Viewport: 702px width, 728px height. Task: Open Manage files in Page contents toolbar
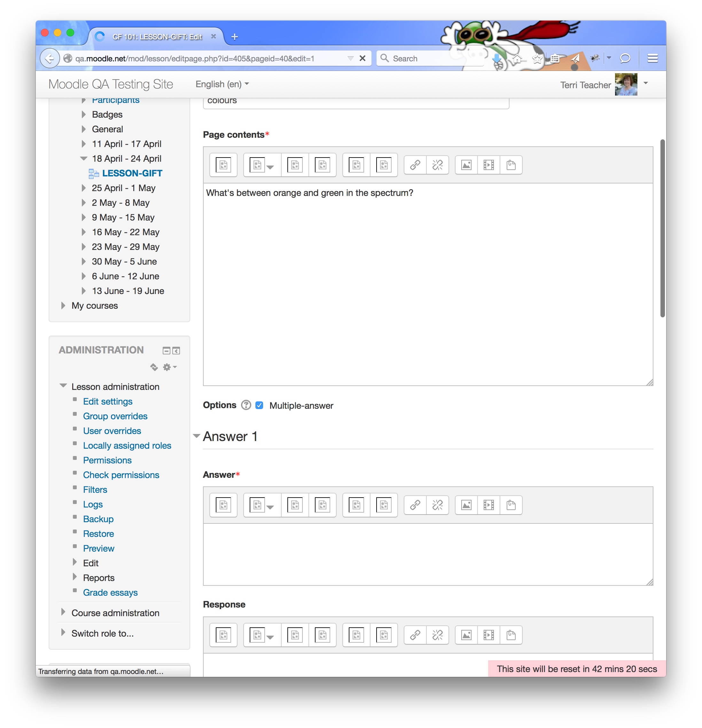[x=511, y=165]
